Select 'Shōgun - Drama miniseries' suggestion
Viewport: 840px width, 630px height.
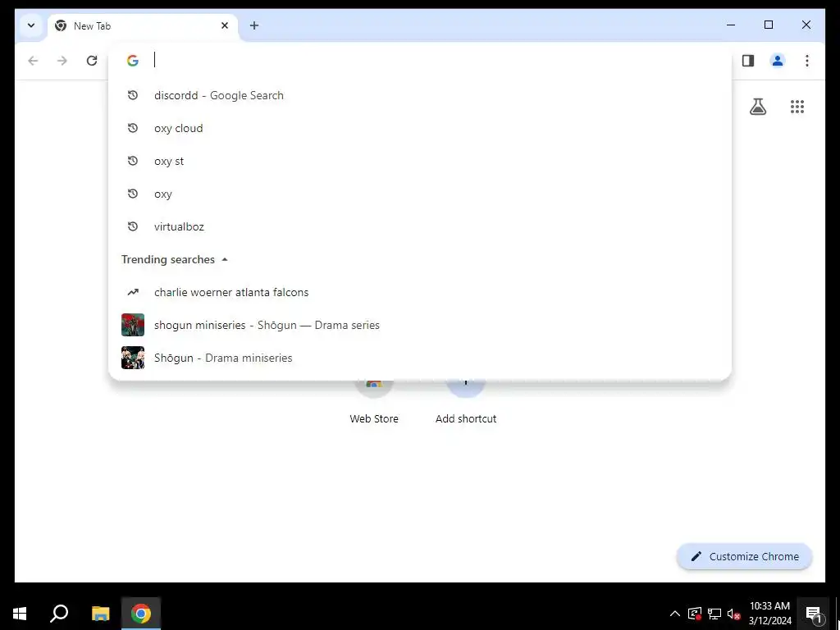coord(420,358)
